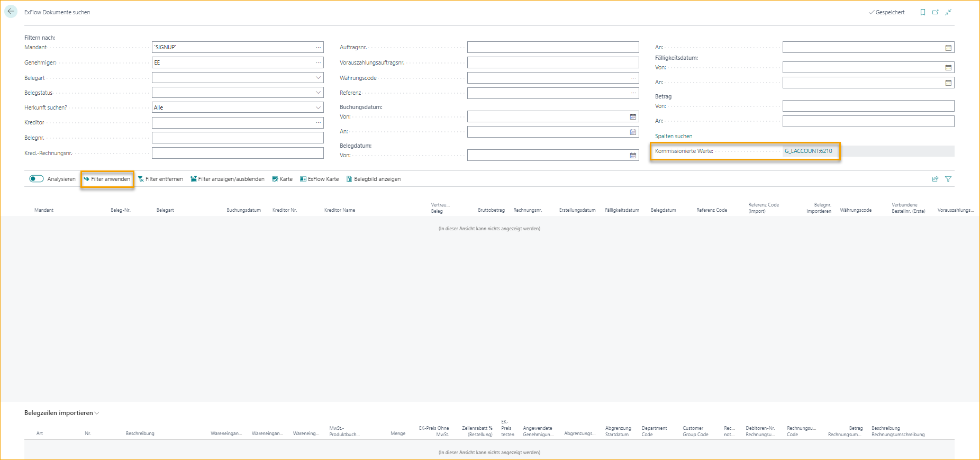The image size is (980, 460).
Task: Click the share icon above table
Action: click(x=935, y=179)
